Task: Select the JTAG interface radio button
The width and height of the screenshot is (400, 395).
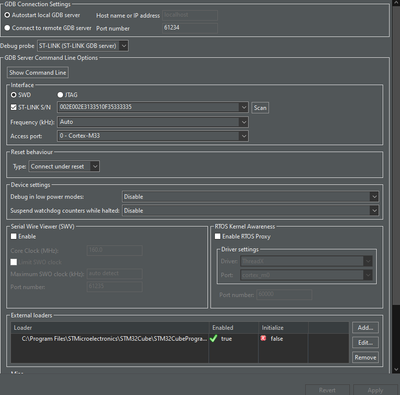Action: pyautogui.click(x=60, y=95)
